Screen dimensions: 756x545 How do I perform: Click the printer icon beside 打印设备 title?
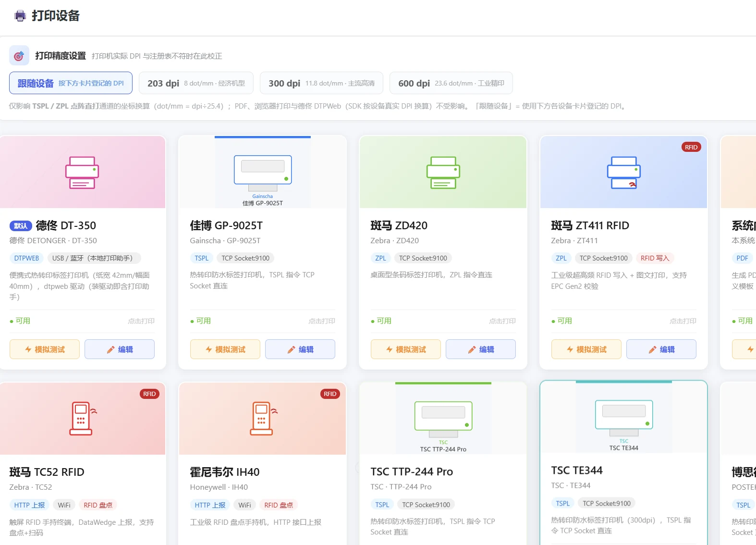(20, 16)
